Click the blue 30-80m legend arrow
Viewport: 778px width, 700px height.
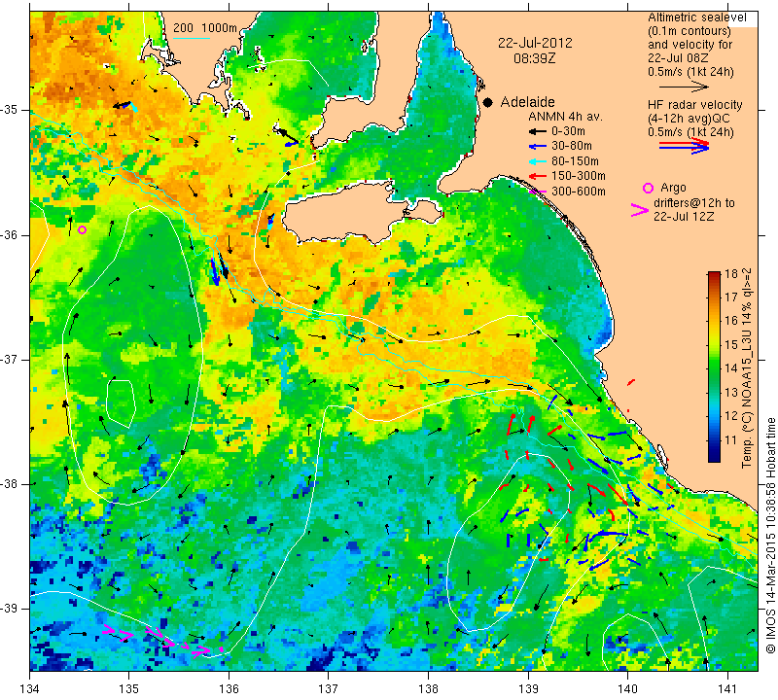(537, 147)
